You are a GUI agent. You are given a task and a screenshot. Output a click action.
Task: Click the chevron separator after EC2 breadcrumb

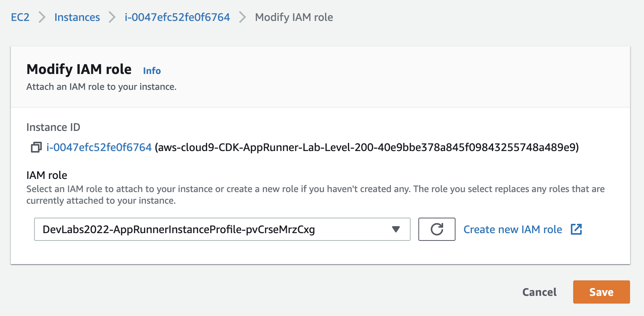42,17
